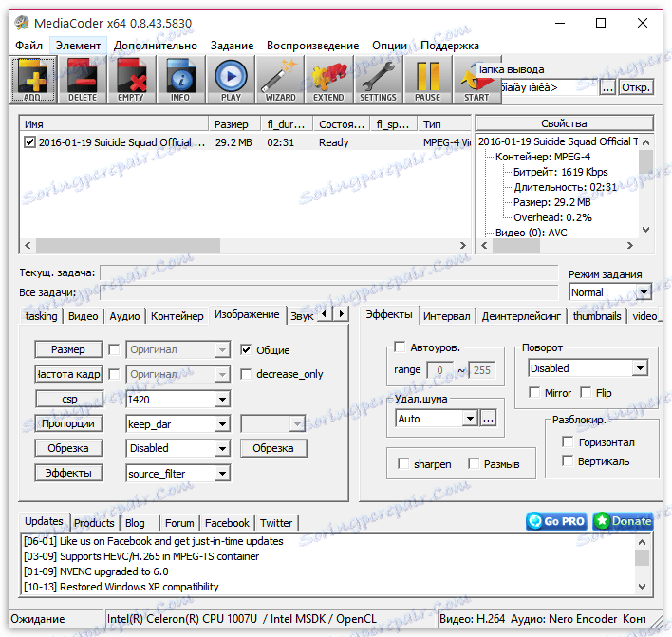Click the output folder browse button
This screenshot has height=637, width=672.
(607, 88)
